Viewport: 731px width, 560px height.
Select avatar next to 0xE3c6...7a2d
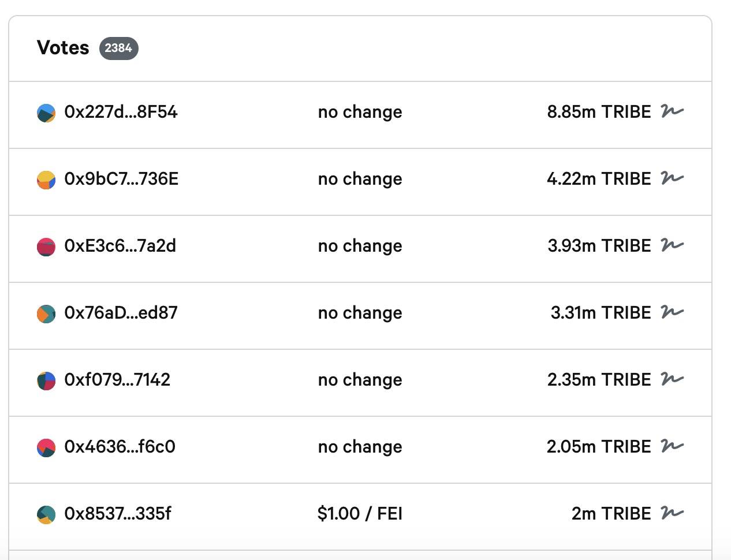tap(46, 247)
